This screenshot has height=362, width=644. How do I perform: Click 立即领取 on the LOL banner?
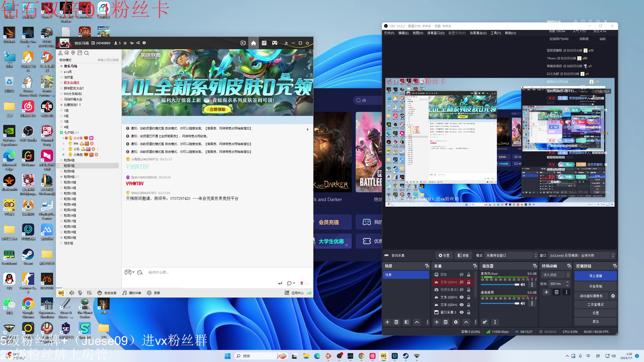(218, 109)
